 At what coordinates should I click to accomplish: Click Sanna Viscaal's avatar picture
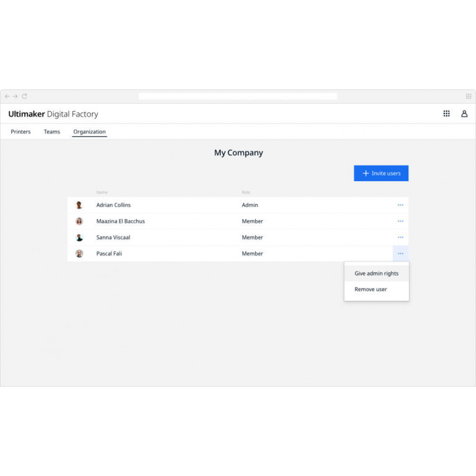79,237
